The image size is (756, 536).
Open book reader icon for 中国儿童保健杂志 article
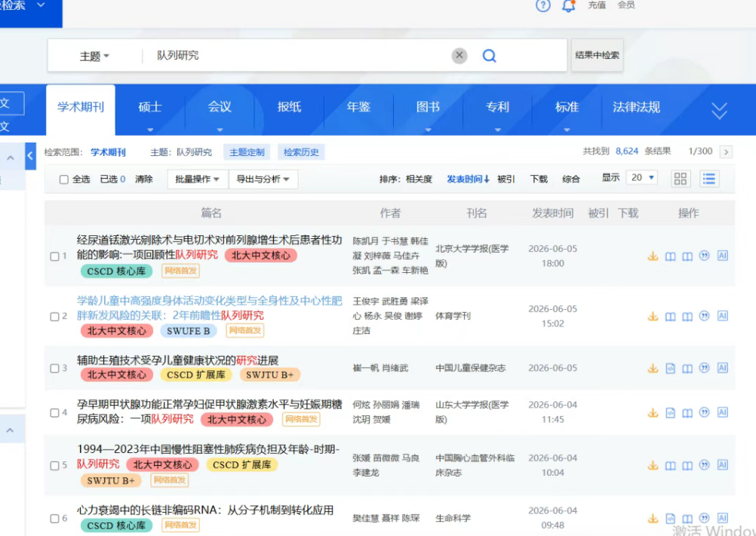687,369
